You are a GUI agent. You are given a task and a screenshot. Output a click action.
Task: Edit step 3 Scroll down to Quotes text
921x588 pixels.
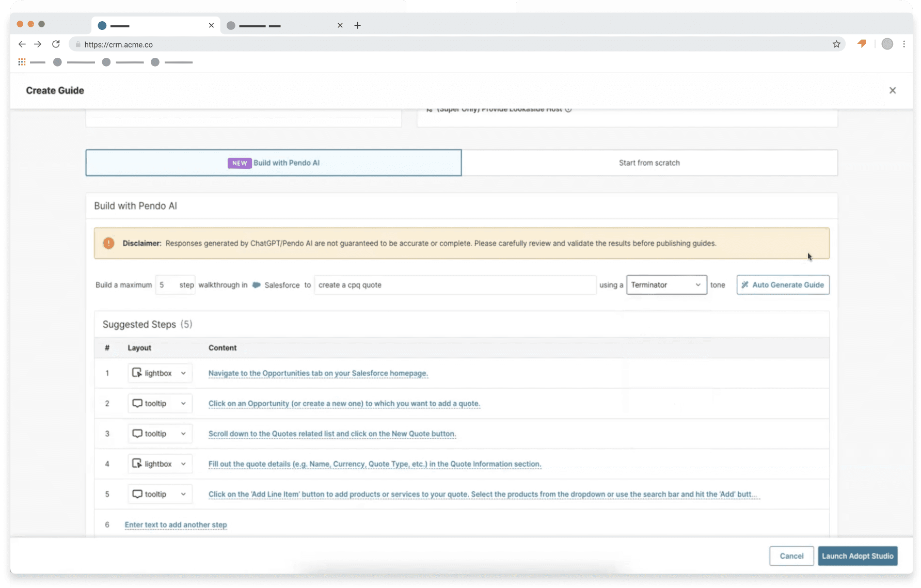(x=332, y=434)
